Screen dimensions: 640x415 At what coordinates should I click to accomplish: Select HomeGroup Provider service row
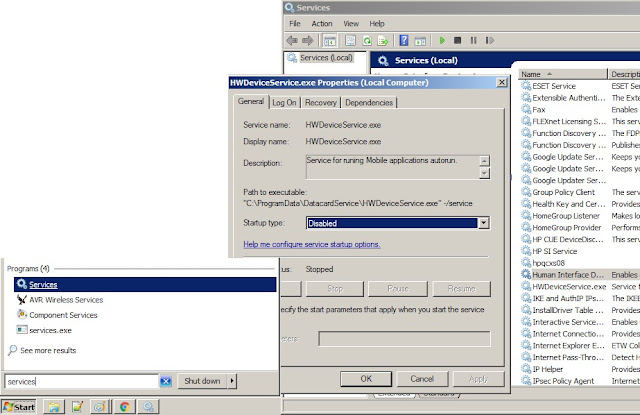pyautogui.click(x=567, y=228)
